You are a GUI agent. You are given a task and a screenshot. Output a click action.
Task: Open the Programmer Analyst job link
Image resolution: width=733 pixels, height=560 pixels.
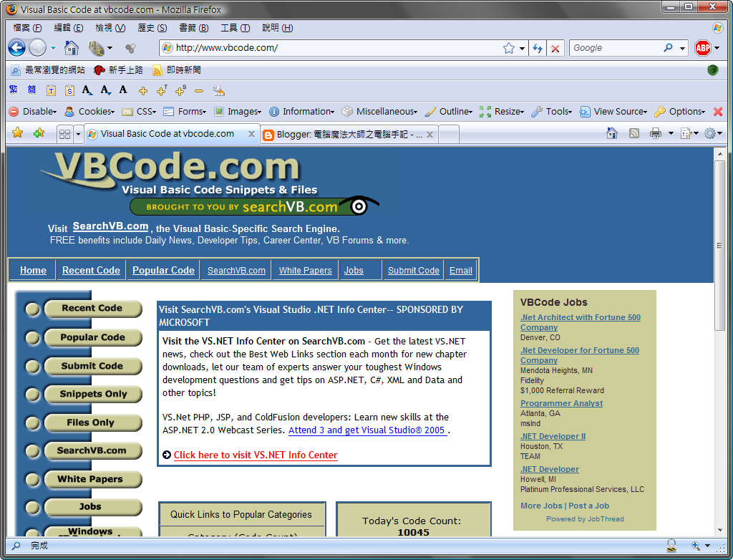(x=561, y=403)
